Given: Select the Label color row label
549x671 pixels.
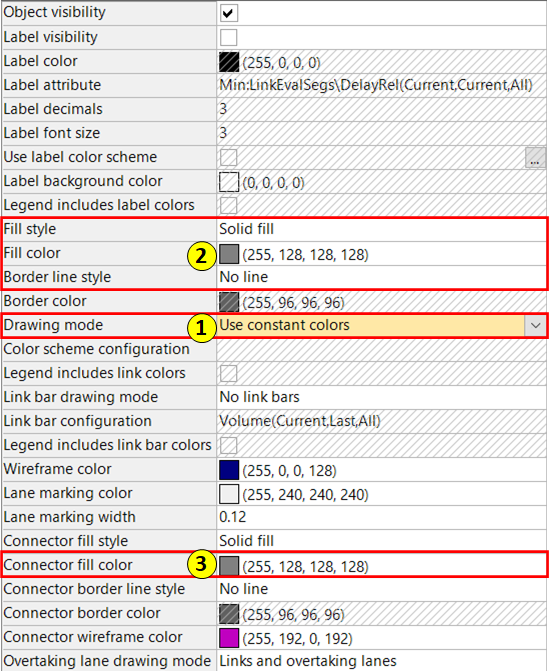Looking at the screenshot, I should tap(40, 61).
